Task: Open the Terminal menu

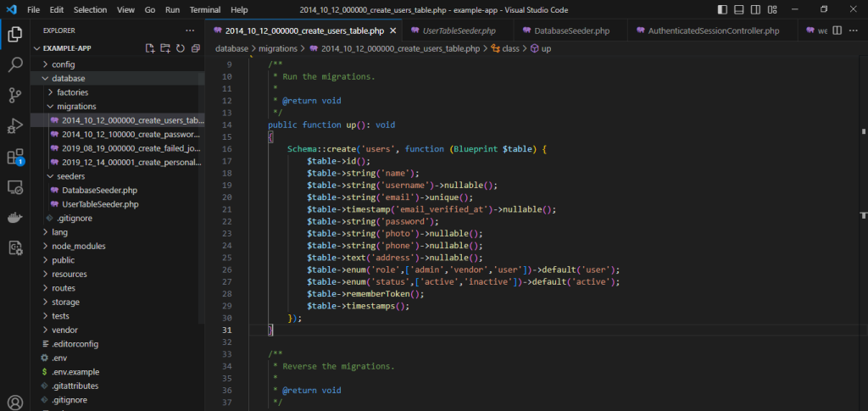Action: pos(204,9)
